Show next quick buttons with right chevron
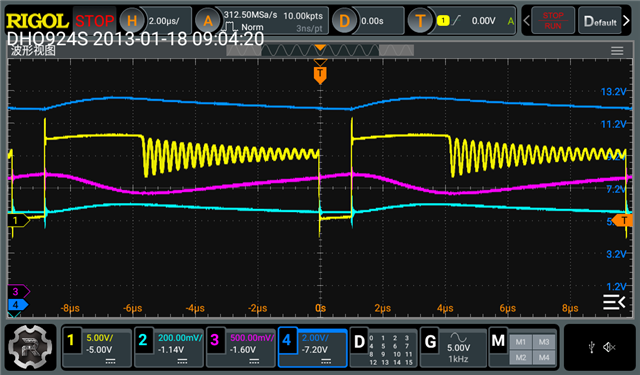The image size is (640, 375). (x=627, y=20)
